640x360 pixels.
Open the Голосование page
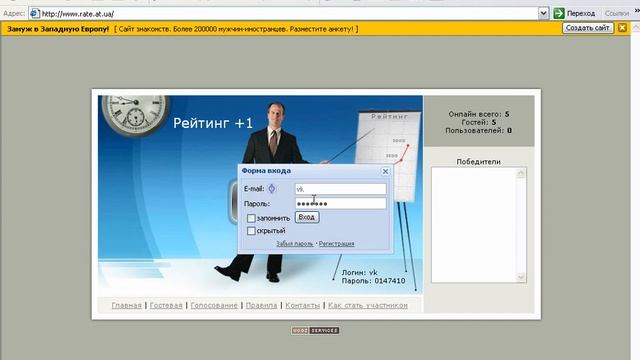pos(214,305)
